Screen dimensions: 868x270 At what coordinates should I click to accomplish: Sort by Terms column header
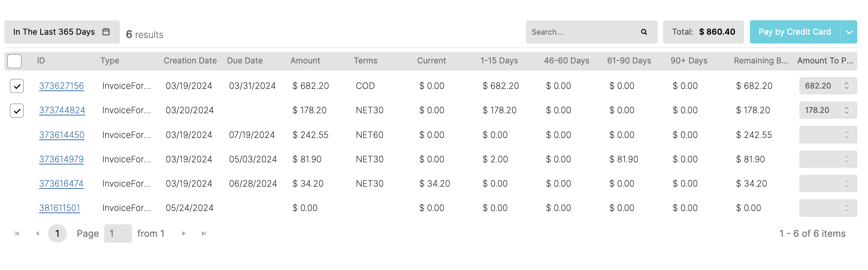[365, 61]
